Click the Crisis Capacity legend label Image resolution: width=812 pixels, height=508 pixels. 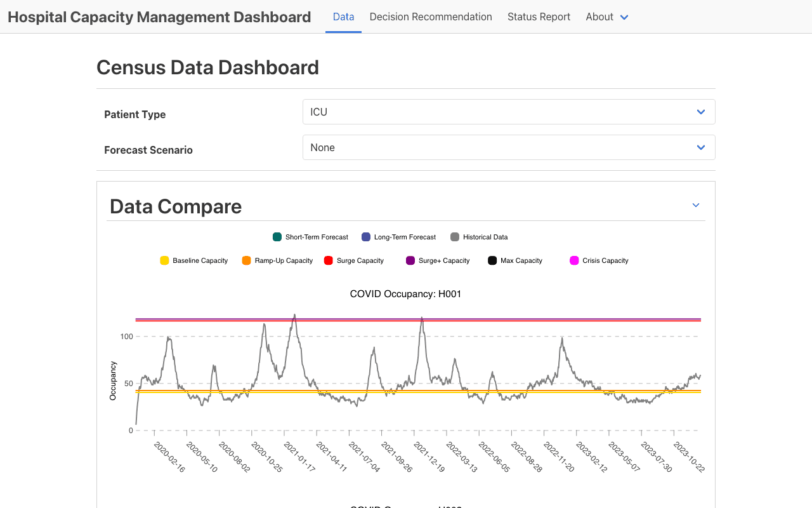pyautogui.click(x=605, y=260)
